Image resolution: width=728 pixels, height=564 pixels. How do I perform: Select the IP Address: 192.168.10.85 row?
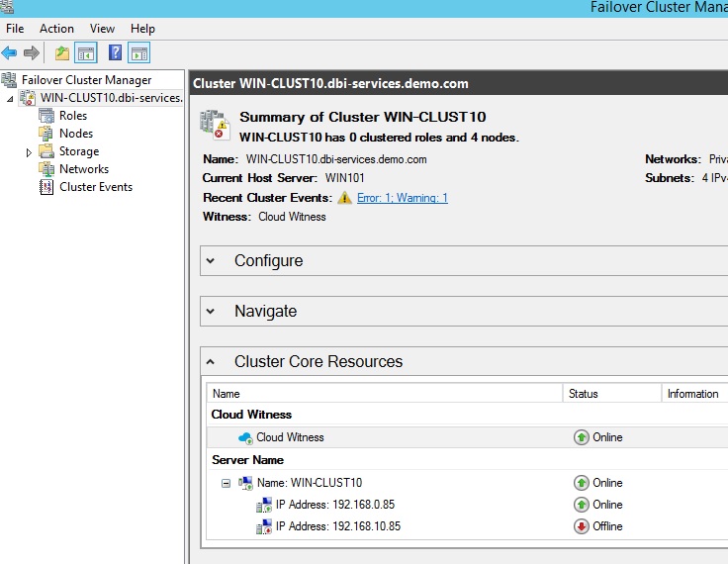point(467,526)
